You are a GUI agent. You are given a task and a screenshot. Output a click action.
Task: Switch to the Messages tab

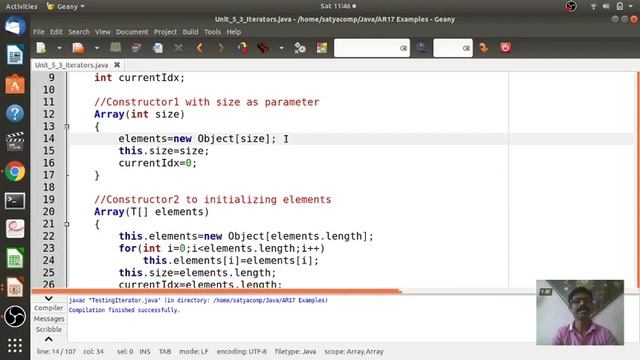[x=49, y=319]
